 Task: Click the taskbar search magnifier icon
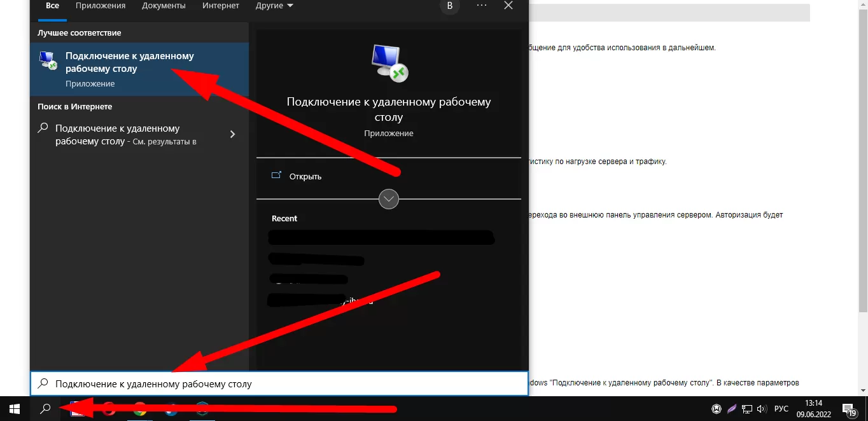click(x=45, y=409)
